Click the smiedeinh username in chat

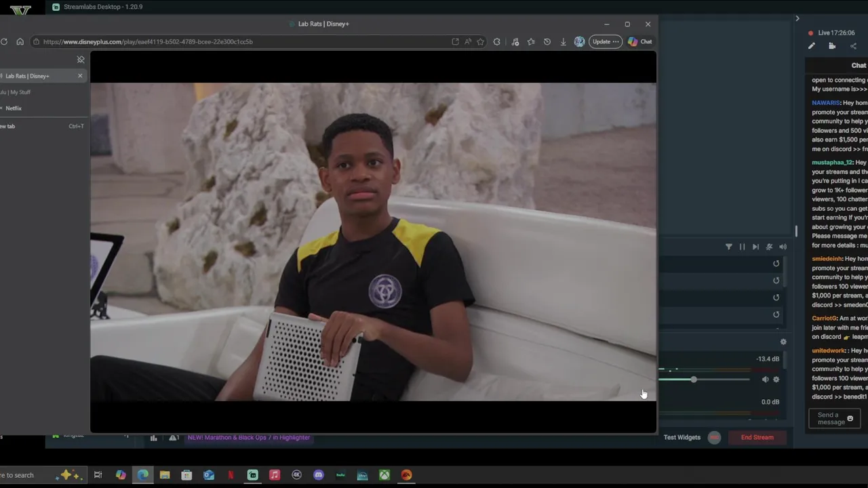(x=827, y=259)
